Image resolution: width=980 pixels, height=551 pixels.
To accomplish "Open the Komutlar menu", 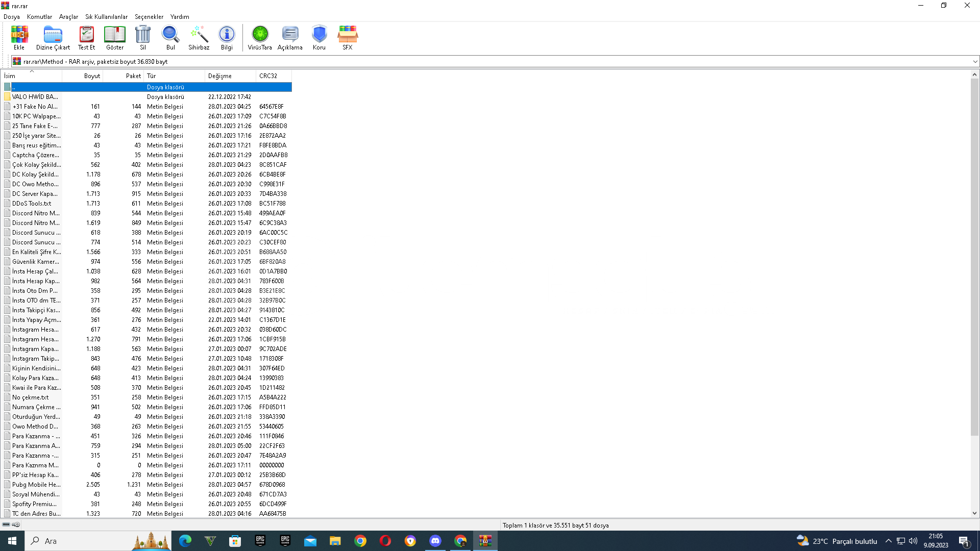I will pos(39,17).
